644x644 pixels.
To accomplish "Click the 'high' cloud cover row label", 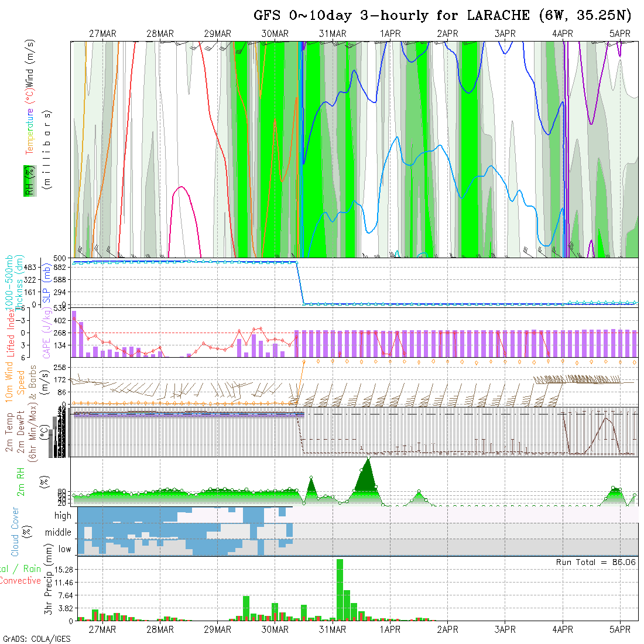I will [x=63, y=516].
